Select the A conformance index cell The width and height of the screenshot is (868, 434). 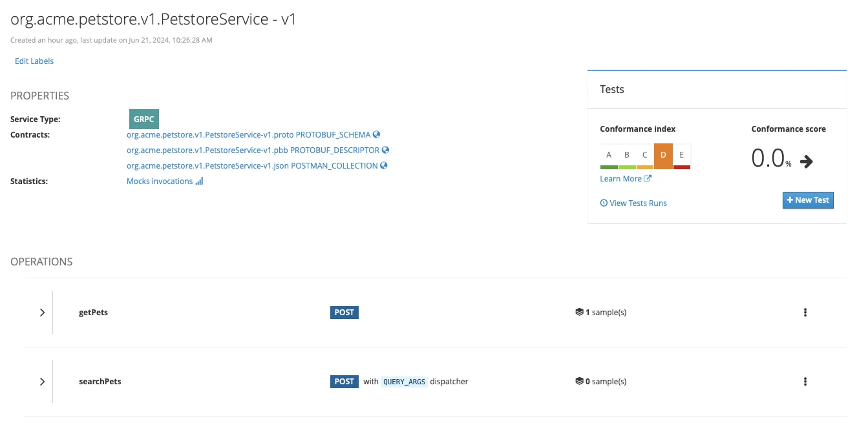(609, 156)
